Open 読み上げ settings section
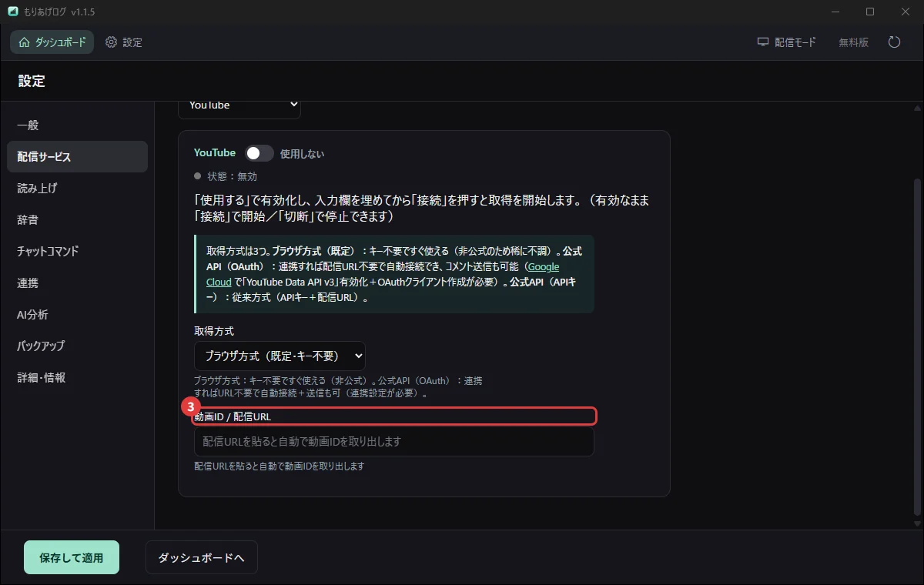 (x=77, y=188)
